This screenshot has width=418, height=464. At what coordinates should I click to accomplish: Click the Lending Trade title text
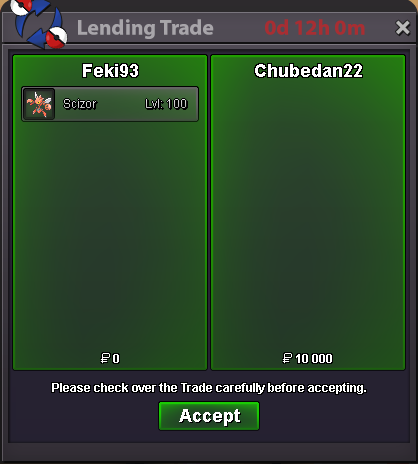pyautogui.click(x=145, y=28)
